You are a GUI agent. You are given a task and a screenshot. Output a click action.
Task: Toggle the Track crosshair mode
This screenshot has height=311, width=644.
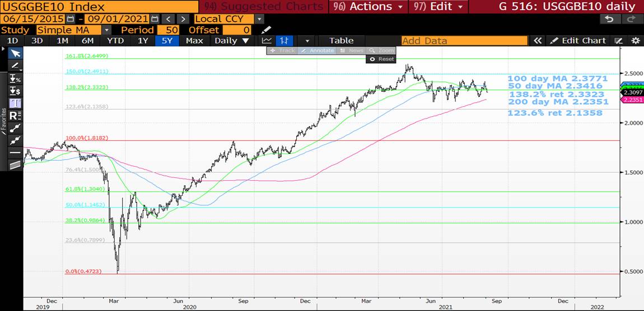click(x=282, y=50)
